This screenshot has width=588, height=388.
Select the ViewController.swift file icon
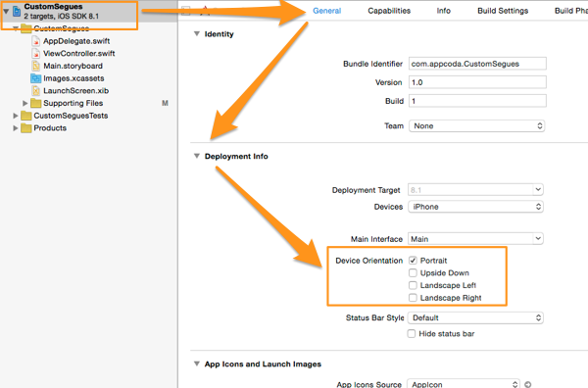[36, 53]
